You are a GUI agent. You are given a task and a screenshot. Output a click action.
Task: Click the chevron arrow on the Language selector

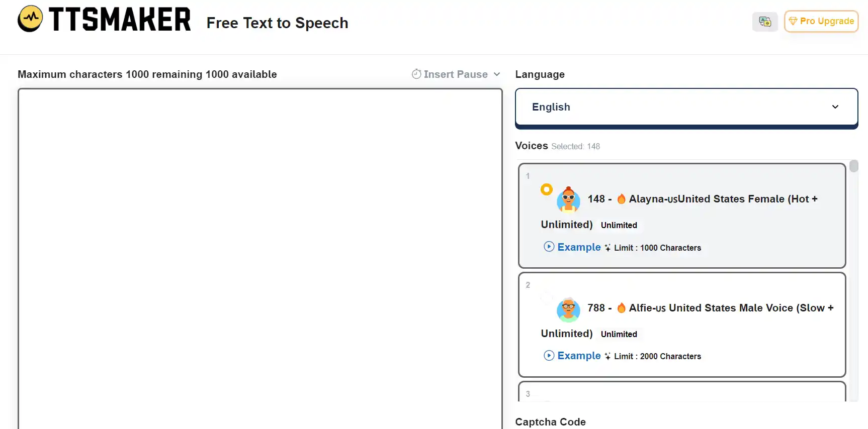(x=835, y=106)
